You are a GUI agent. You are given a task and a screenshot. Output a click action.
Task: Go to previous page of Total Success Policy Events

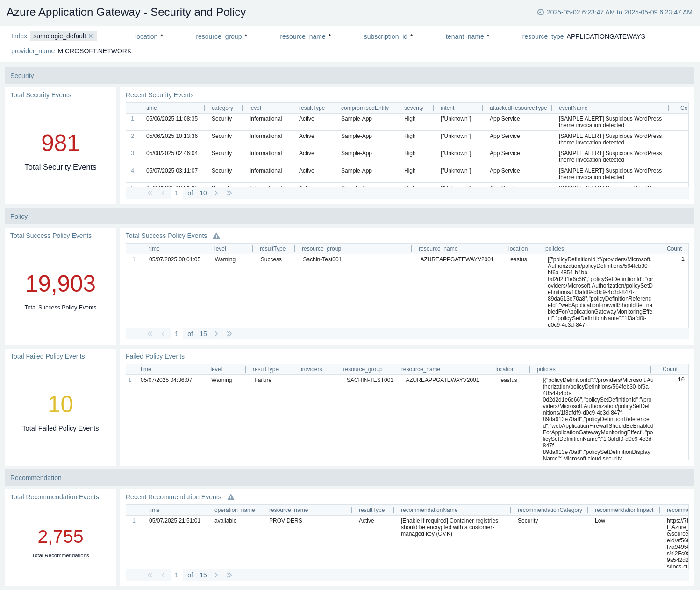(163, 334)
